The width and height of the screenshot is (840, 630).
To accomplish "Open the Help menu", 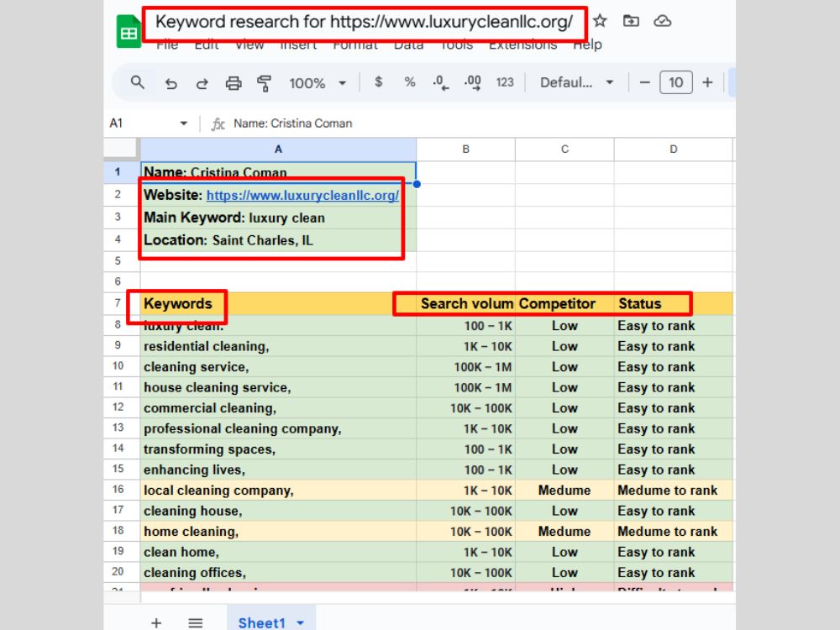I will (x=588, y=45).
